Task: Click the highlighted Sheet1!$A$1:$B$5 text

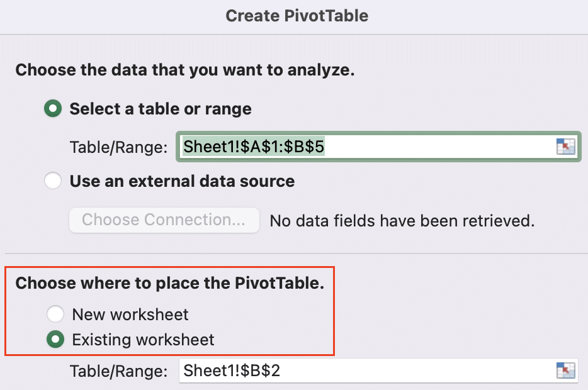Action: (x=254, y=147)
